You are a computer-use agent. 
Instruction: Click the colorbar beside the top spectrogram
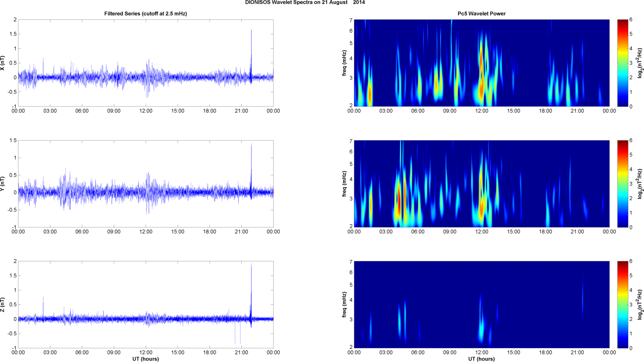point(622,63)
